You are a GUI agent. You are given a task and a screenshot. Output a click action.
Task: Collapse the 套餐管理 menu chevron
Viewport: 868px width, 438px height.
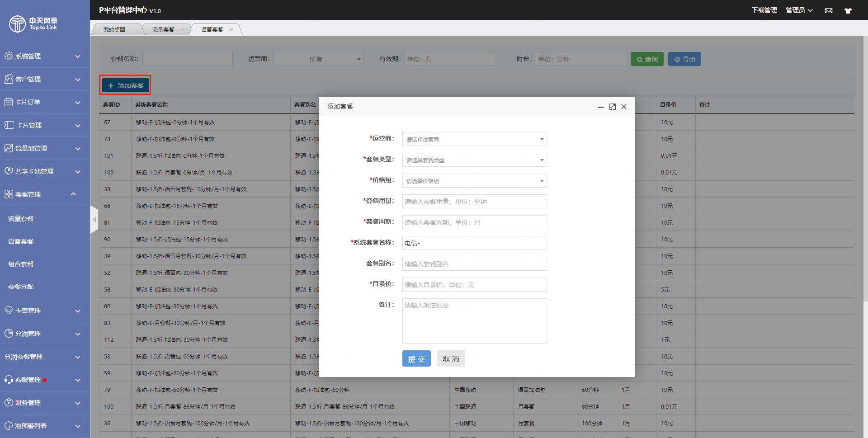pyautogui.click(x=73, y=194)
